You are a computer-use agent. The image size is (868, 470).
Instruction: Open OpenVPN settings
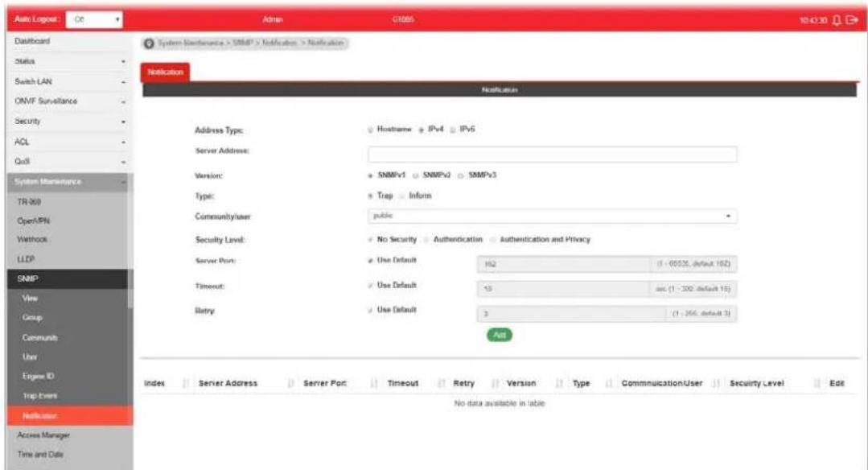(33, 221)
